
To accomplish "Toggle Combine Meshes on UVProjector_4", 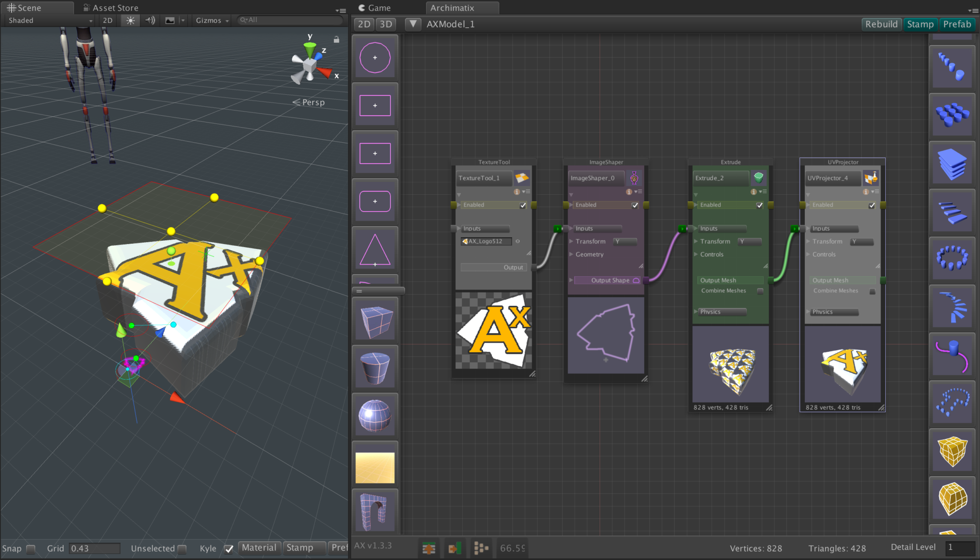I will [x=873, y=291].
